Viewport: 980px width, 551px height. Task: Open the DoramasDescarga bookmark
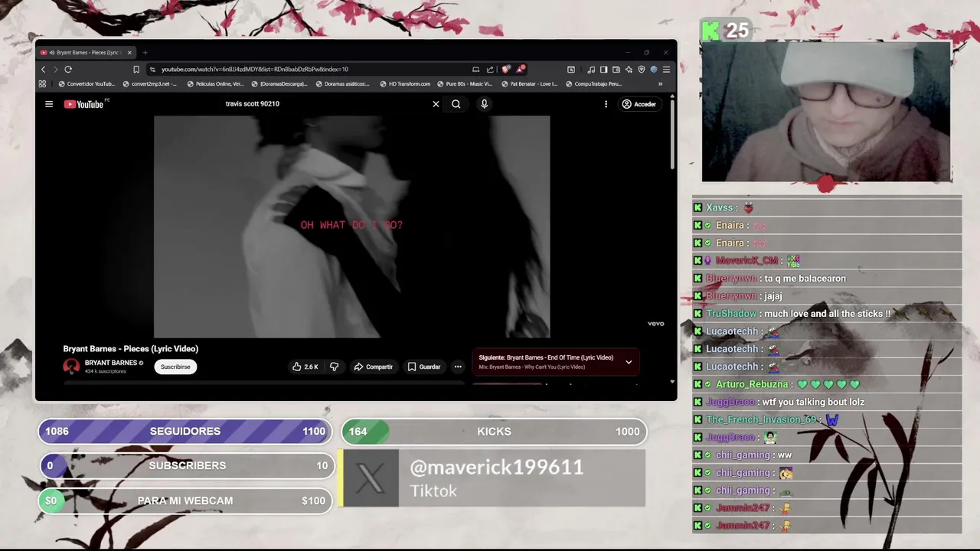(x=279, y=84)
